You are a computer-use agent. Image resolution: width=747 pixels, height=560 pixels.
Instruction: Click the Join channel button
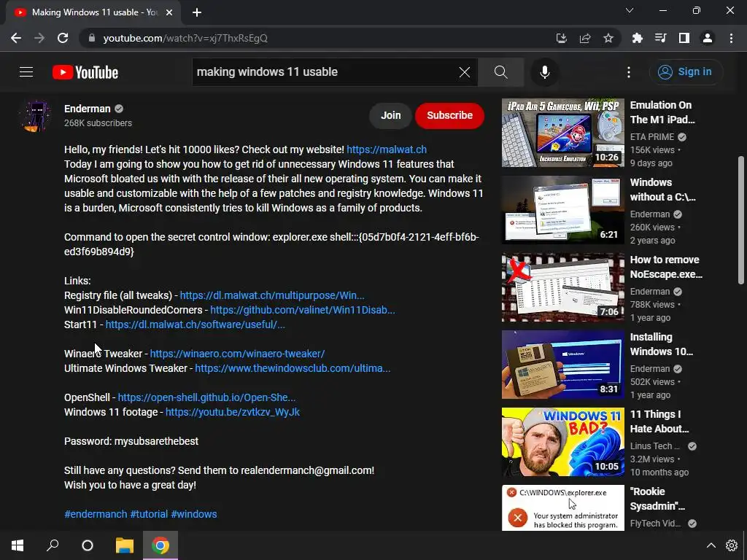tap(391, 115)
